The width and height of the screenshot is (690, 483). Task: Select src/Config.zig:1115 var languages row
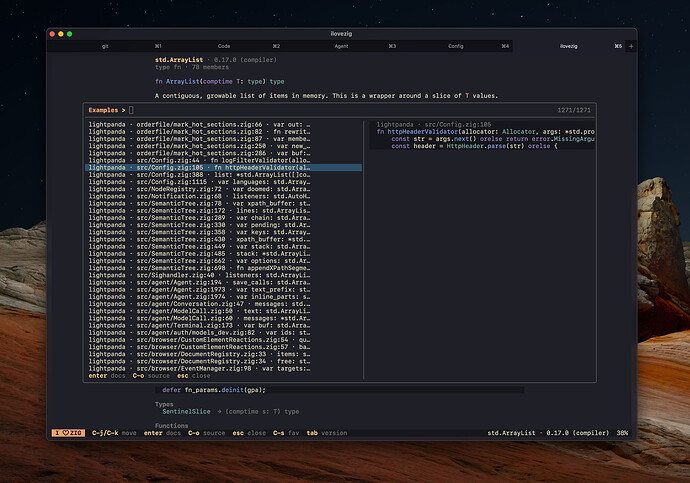point(224,182)
